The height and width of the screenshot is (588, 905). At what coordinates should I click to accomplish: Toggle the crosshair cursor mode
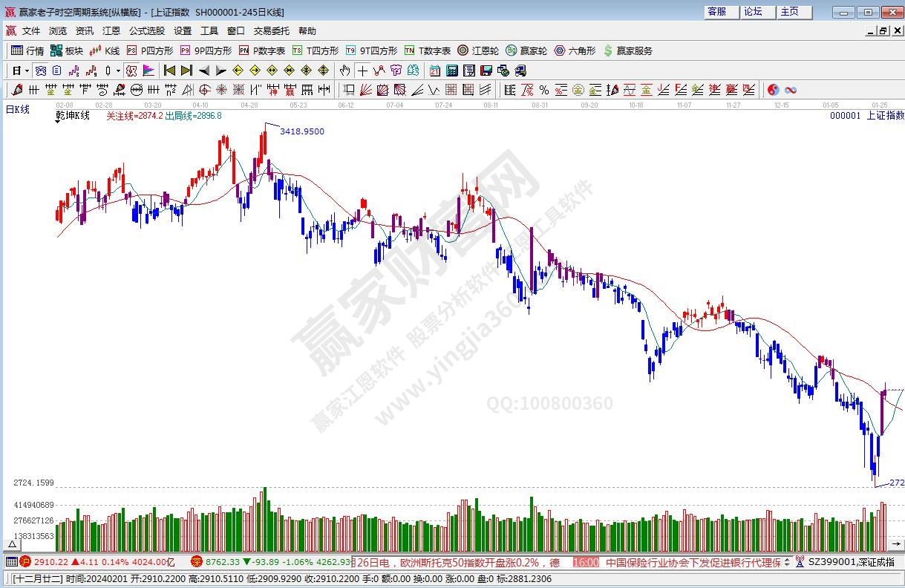coord(362,71)
